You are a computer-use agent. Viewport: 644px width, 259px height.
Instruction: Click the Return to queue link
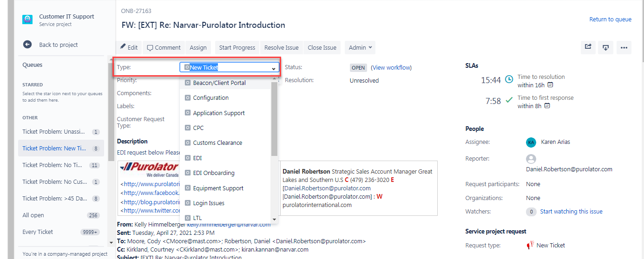pos(611,19)
